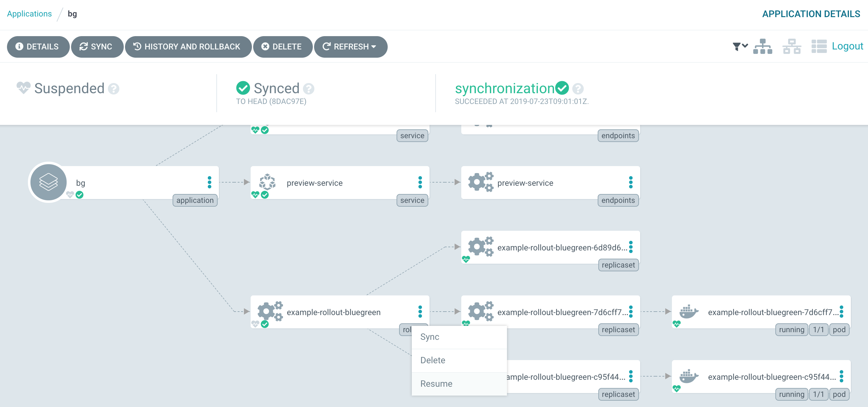Choose Resume from the context menu
This screenshot has height=407, width=868.
[436, 384]
